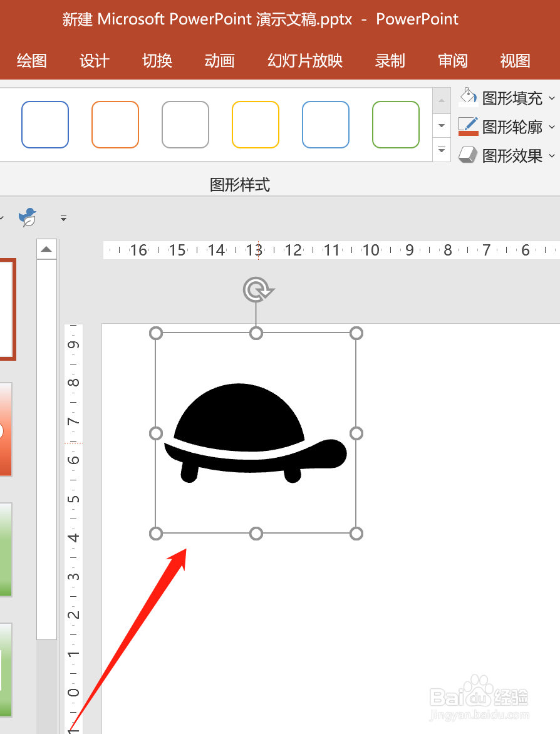Expand the full shape styles gallery
The height and width of the screenshot is (734, 560).
442,150
